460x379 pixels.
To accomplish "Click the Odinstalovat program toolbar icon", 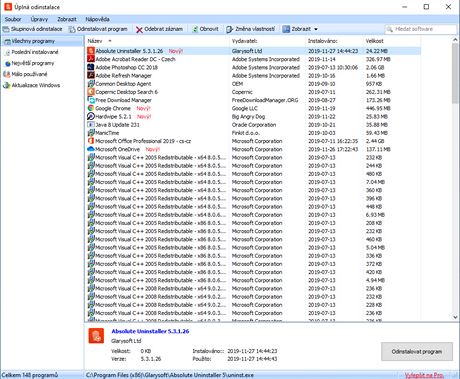I will point(72,29).
